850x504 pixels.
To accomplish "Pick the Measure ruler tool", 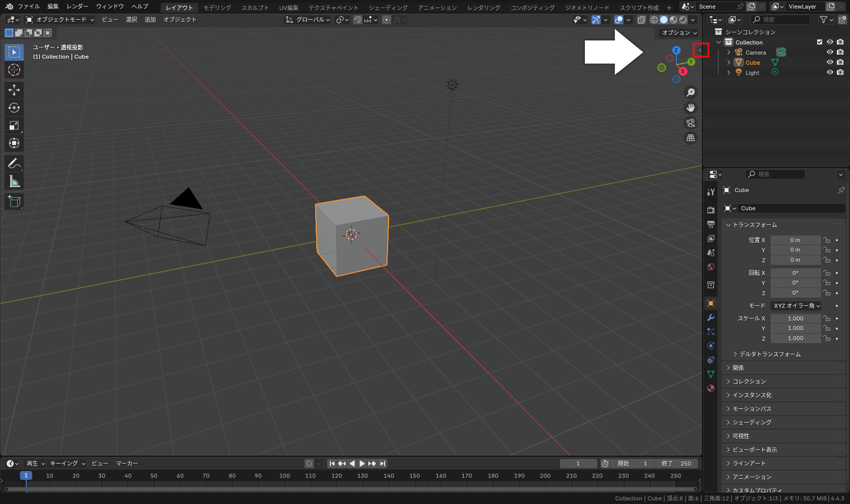I will 14,181.
